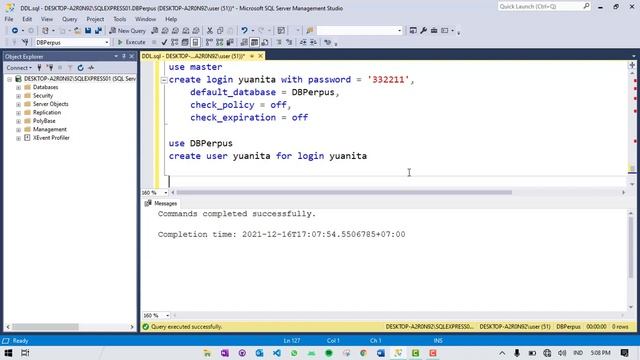
Task: Expand the Server Objects node
Action: (x=18, y=104)
